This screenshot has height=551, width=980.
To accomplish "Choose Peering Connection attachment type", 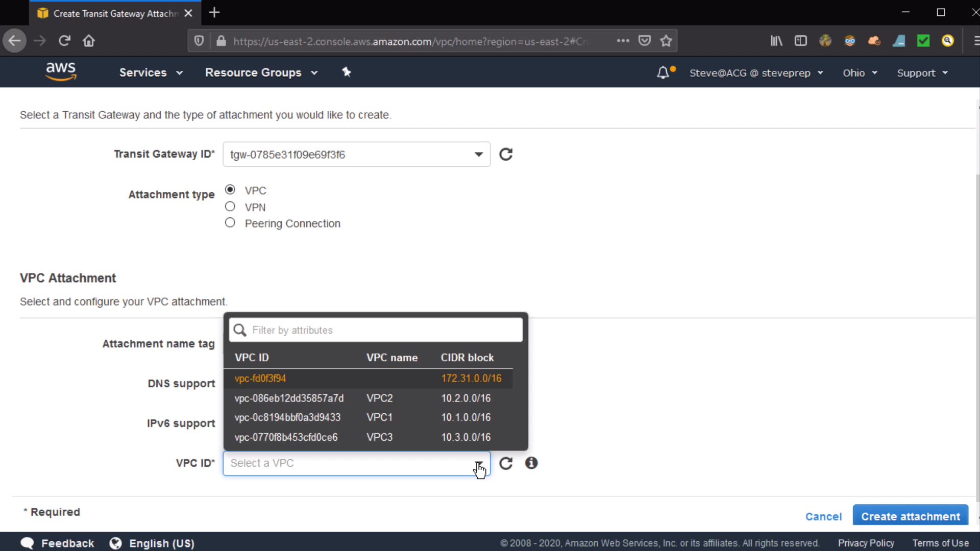I will click(x=230, y=223).
